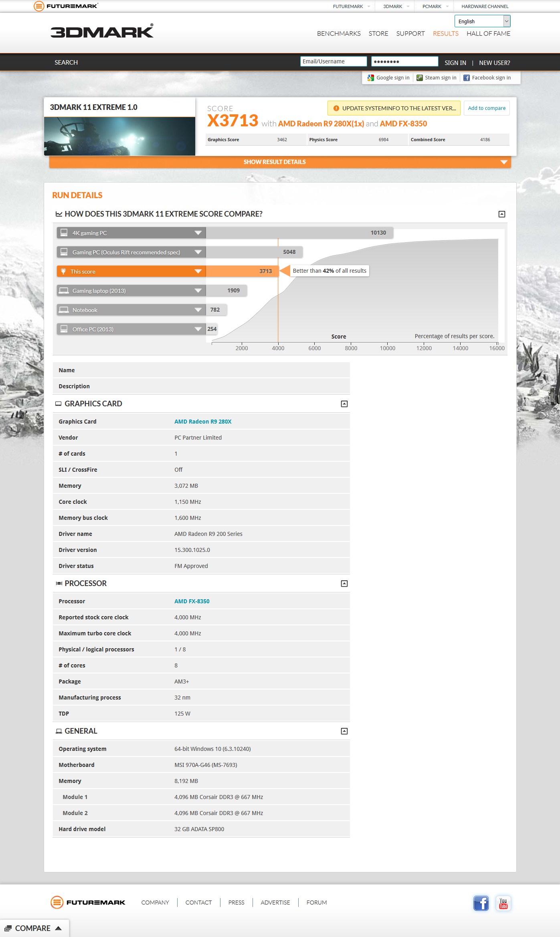Screen dimensions: 560x937
Task: Click the 3DMark 11 Extreme thumbnail image
Action: (119, 136)
